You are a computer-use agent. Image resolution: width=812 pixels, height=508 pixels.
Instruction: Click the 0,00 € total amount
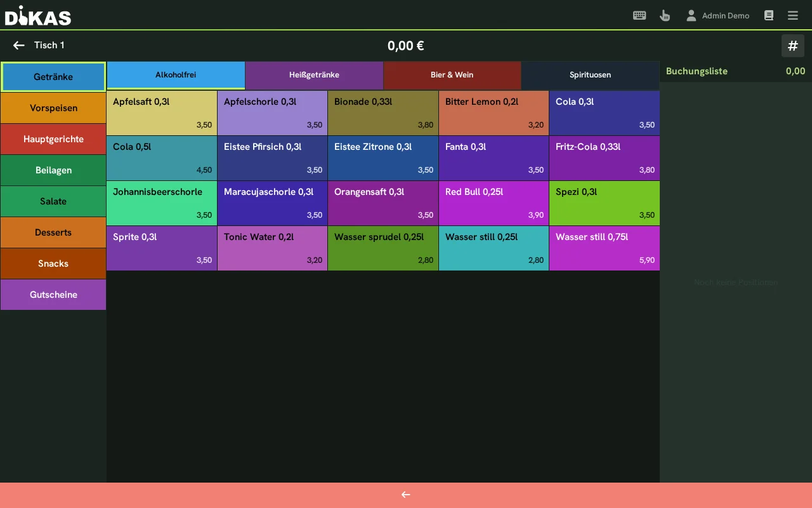[406, 46]
